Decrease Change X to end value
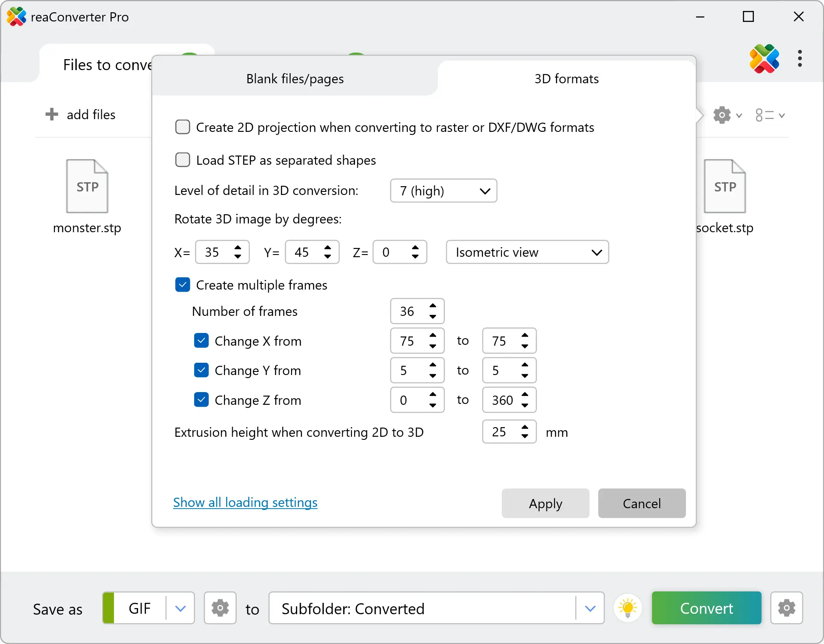824x644 pixels. [x=525, y=346]
